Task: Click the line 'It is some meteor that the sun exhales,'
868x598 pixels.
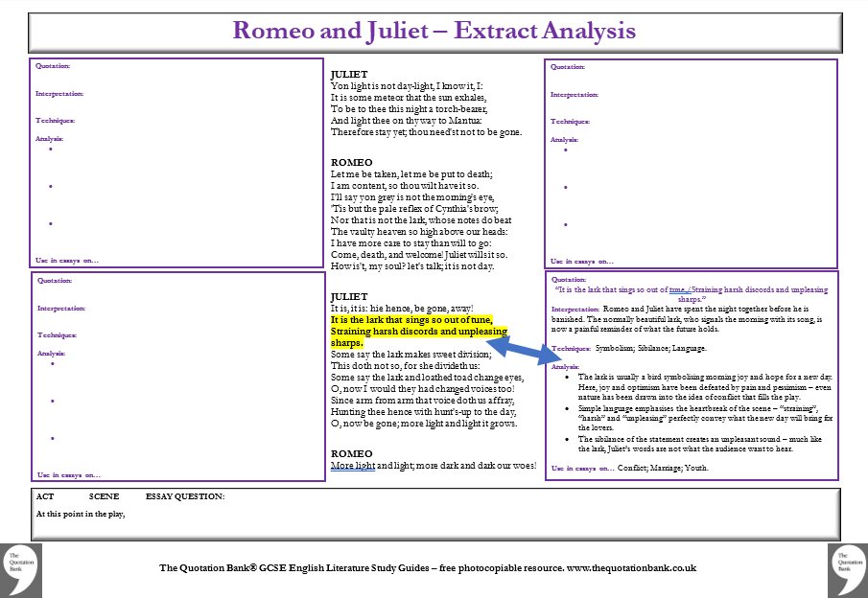Action: (409, 98)
